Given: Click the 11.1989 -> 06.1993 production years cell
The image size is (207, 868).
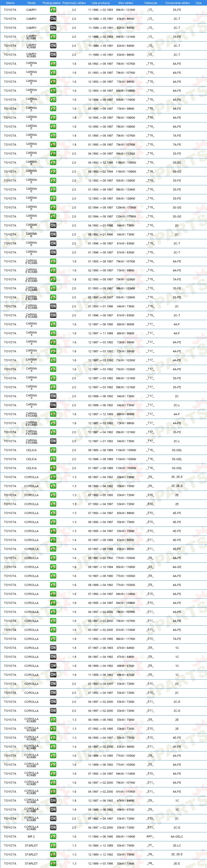Looking at the screenshot, I should 101,675.
